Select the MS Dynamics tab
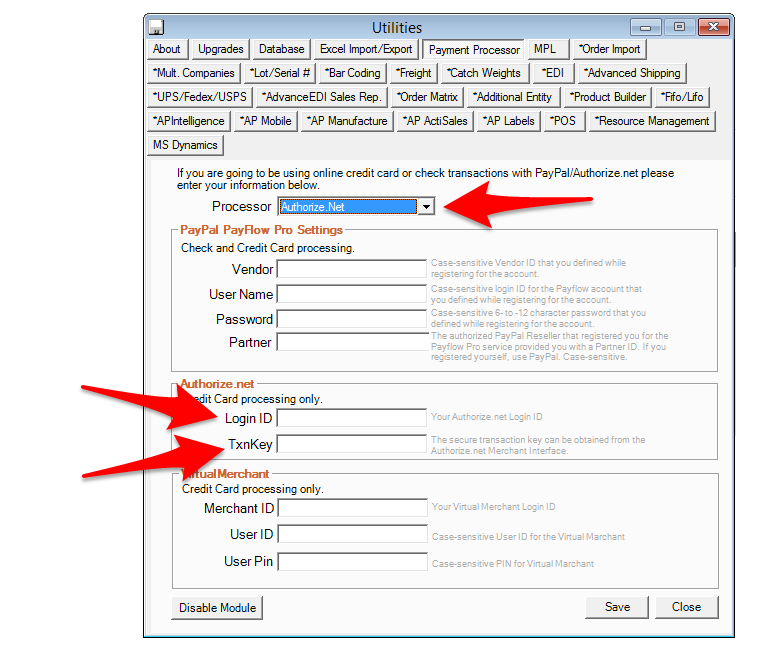 pyautogui.click(x=185, y=145)
